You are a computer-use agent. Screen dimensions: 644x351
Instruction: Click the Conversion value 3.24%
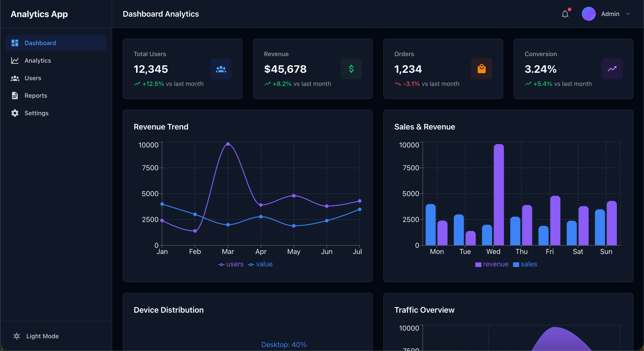coord(541,69)
